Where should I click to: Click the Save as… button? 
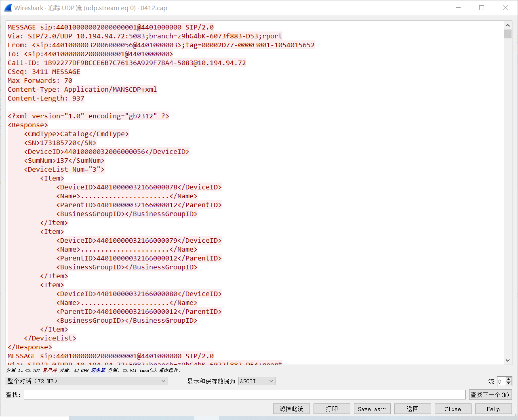(372, 409)
